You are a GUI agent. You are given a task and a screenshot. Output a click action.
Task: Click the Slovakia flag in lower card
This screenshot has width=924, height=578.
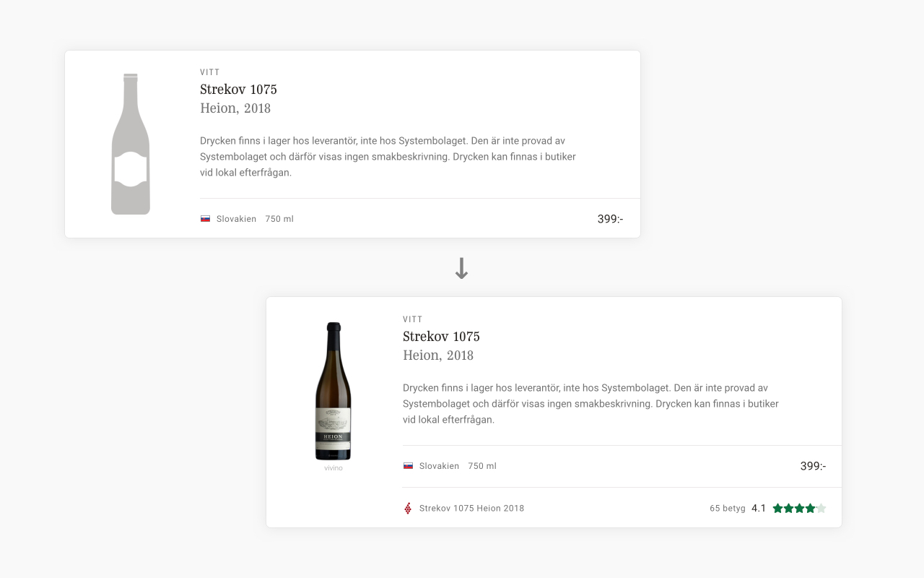408,466
